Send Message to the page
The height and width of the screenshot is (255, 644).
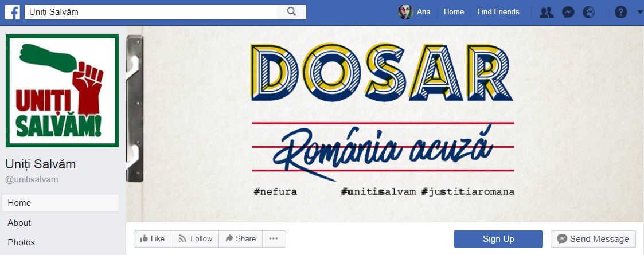593,239
